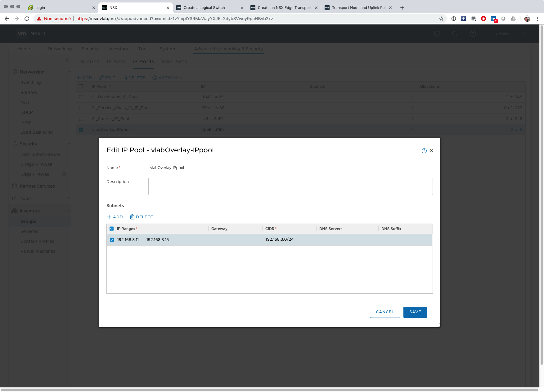Image resolution: width=544 pixels, height=392 pixels.
Task: Switch to Transport Node and Uplink tab
Action: click(357, 8)
